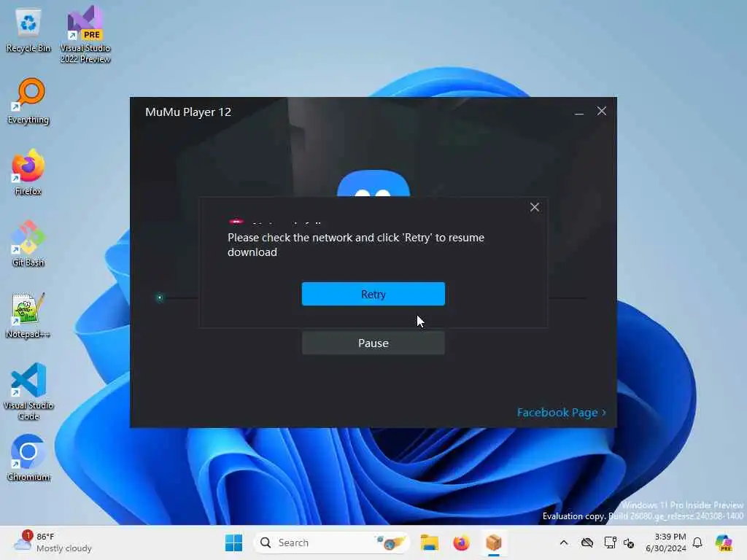Click the MuMu mascot logo
This screenshot has height=560, width=747.
[373, 183]
